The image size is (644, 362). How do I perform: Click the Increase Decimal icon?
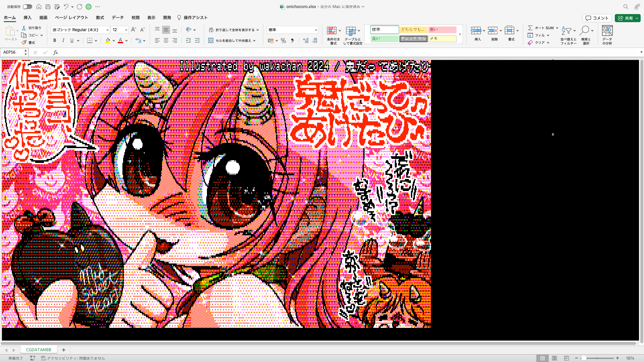[306, 41]
